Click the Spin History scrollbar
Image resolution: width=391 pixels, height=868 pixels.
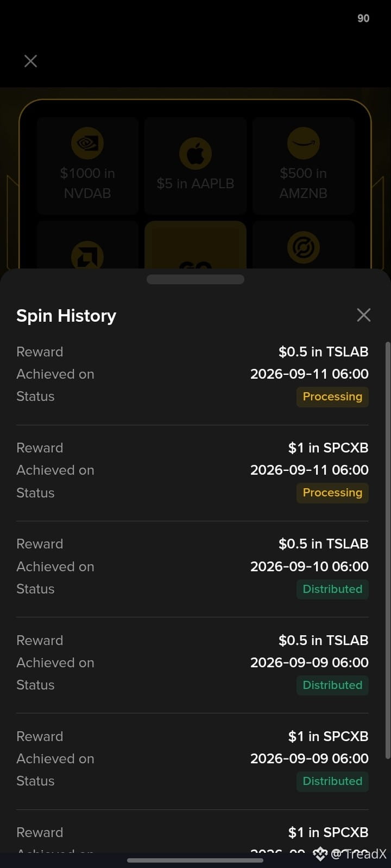[x=387, y=550]
